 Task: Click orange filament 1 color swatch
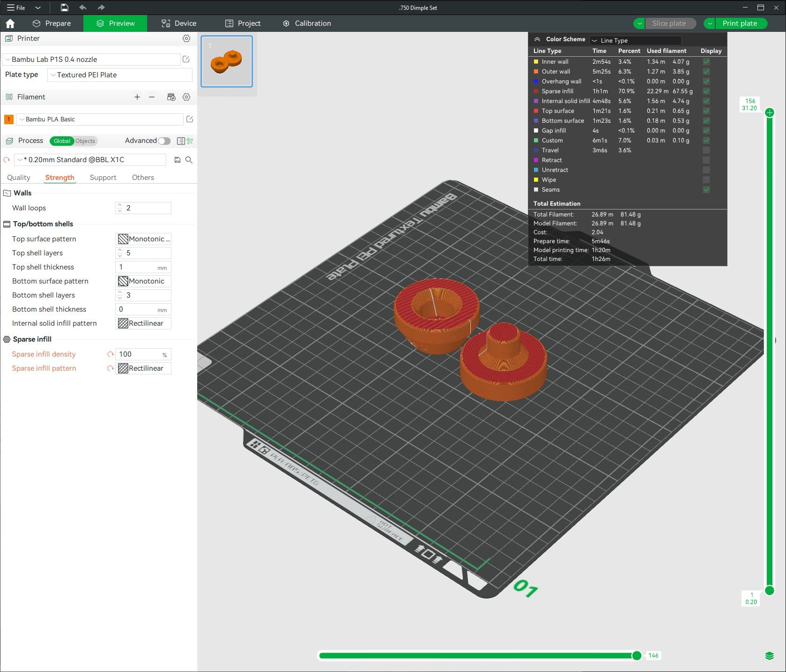click(x=8, y=119)
